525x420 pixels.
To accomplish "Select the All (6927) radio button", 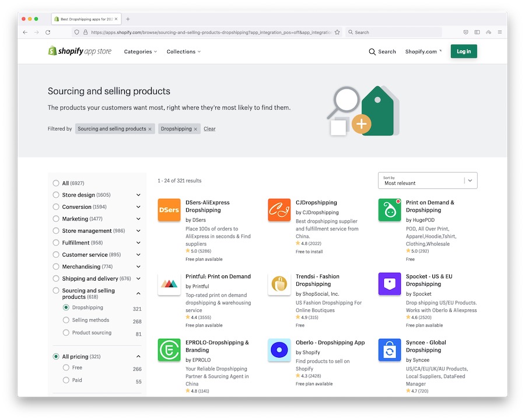I will 56,183.
